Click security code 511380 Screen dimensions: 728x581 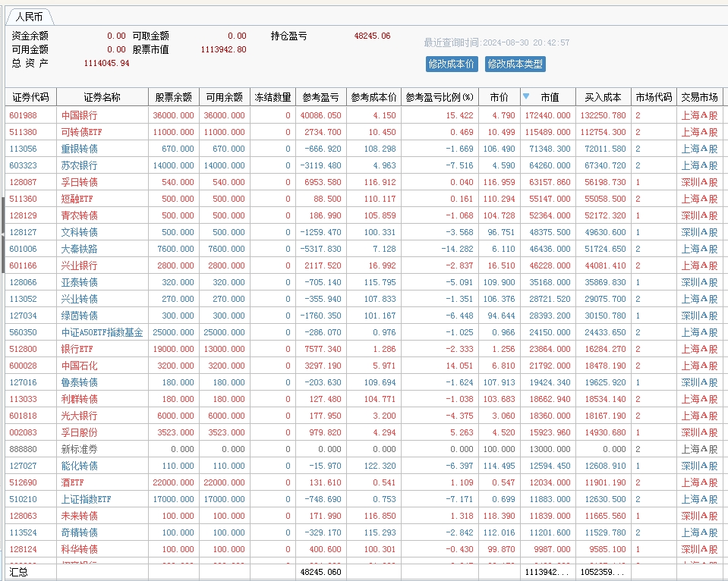click(x=24, y=132)
